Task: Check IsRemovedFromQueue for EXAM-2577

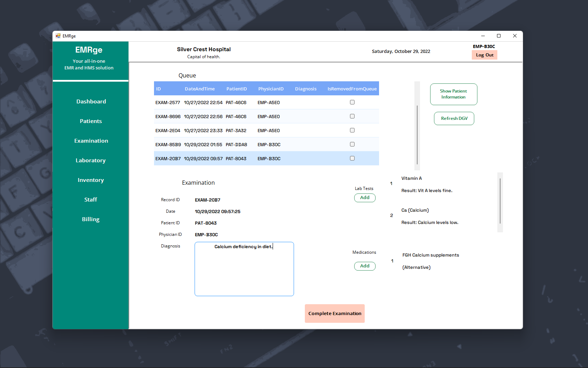Action: (352, 102)
